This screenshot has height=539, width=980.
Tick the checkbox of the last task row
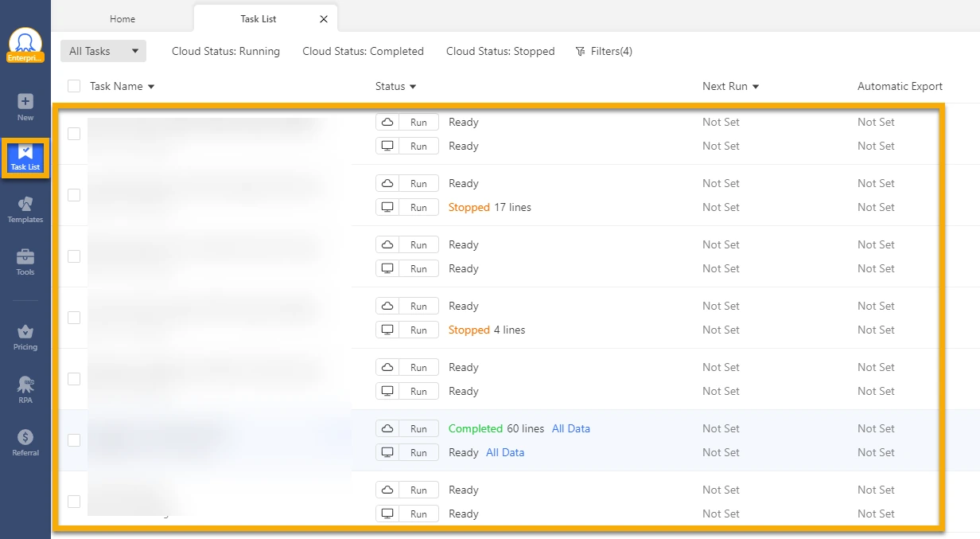coord(74,502)
